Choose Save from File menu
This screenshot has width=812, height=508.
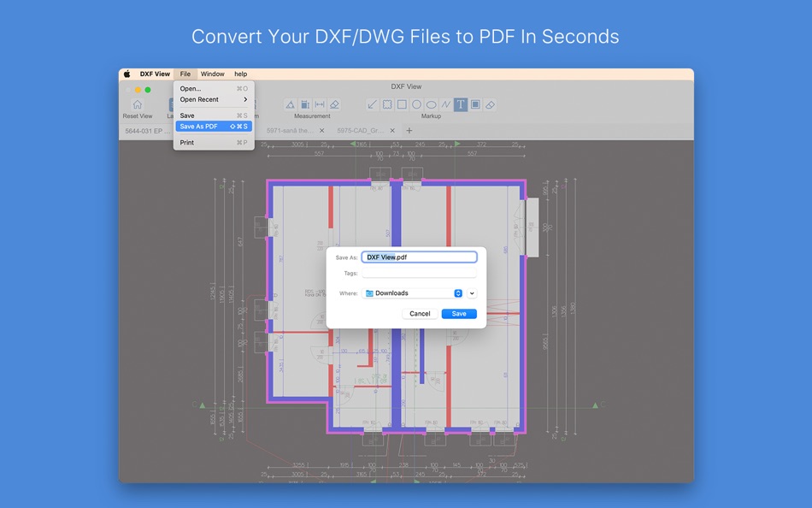coord(214,115)
